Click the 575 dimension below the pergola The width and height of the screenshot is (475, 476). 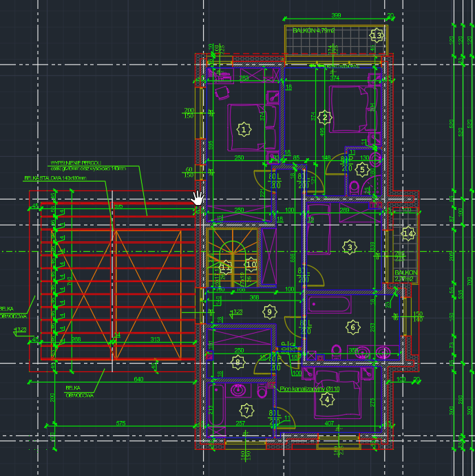[x=121, y=422]
